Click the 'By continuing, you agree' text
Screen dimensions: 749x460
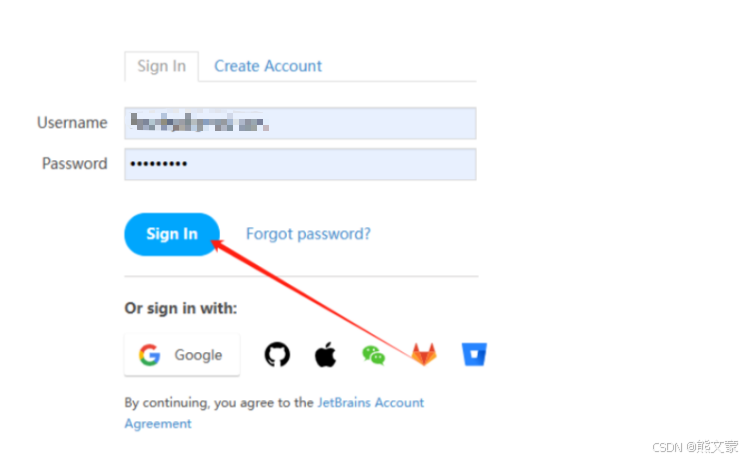[218, 403]
